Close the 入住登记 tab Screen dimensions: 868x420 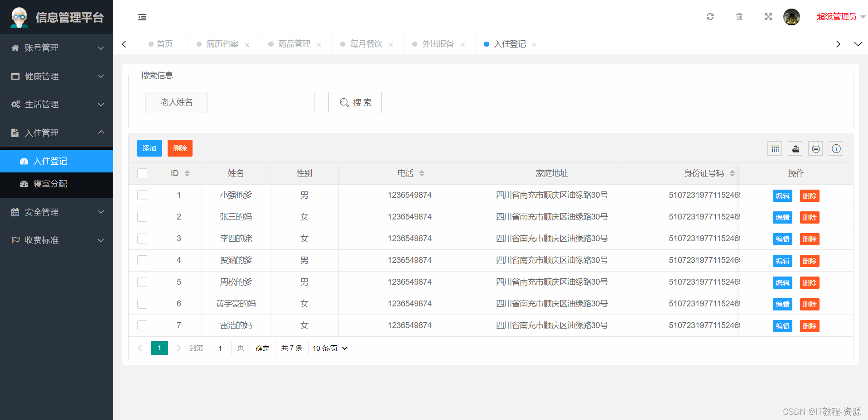[x=535, y=45]
